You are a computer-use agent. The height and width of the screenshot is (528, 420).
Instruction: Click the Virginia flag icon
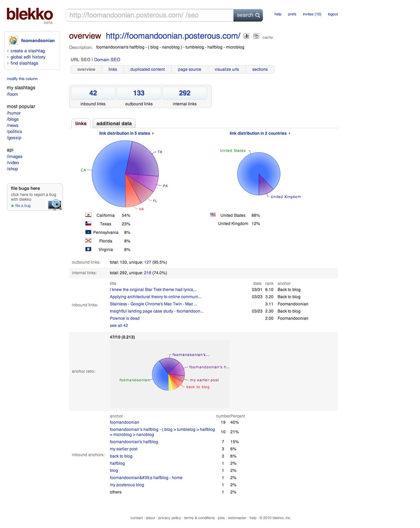[88, 249]
